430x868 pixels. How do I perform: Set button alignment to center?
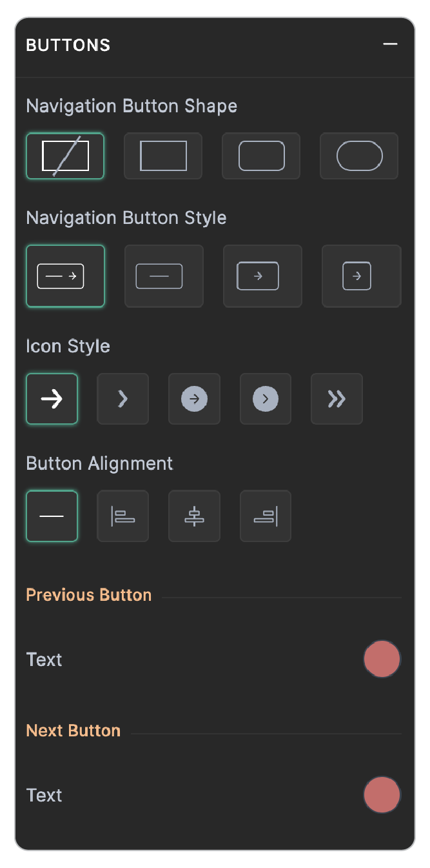(194, 516)
